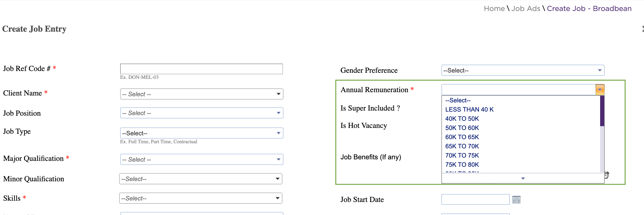This screenshot has width=644, height=215.
Task: Click the dropdown arrow below remuneration list
Action: pyautogui.click(x=523, y=178)
